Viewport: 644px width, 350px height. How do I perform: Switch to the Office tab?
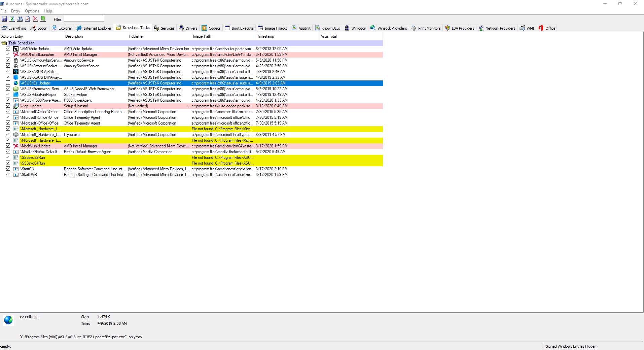(x=547, y=28)
